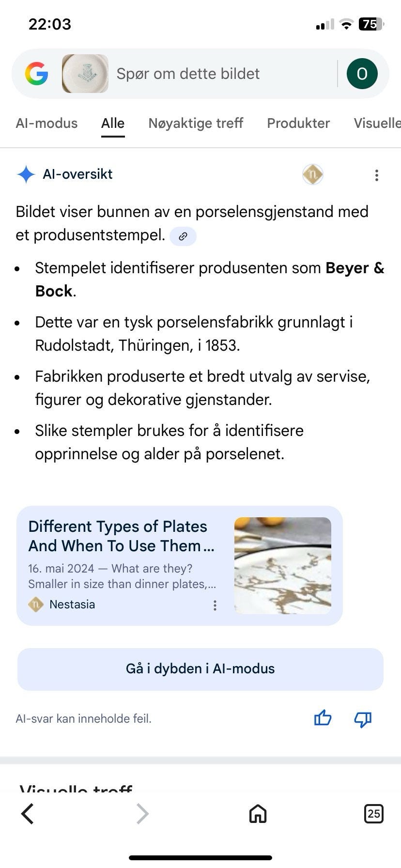Select the Nøyaktige treff tab
This screenshot has height=868, width=401.
click(x=196, y=123)
